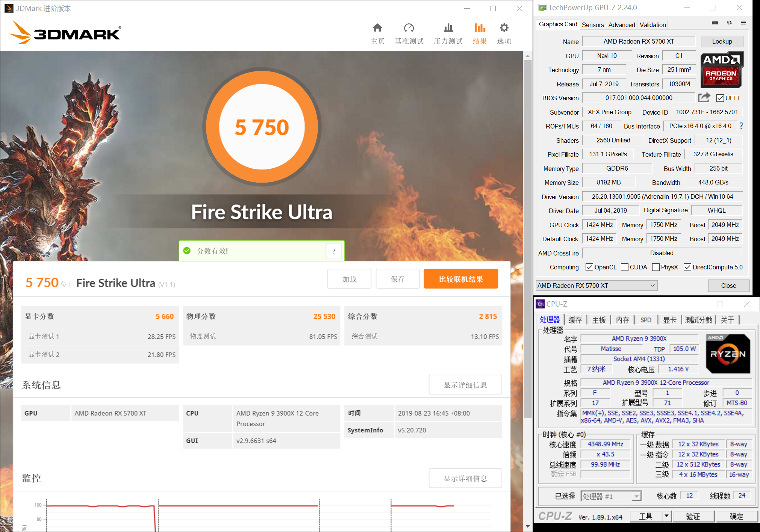Open the 3DMark home page icon

pos(377,28)
